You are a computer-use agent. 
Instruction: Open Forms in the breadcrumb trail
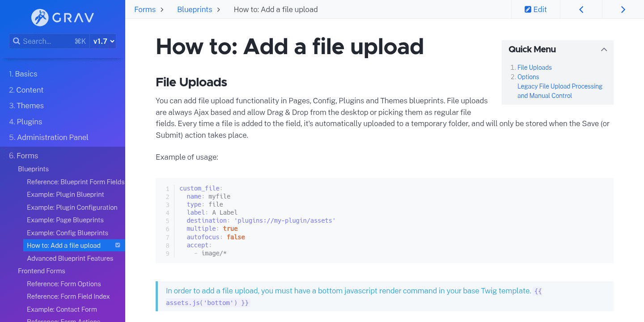coord(144,9)
